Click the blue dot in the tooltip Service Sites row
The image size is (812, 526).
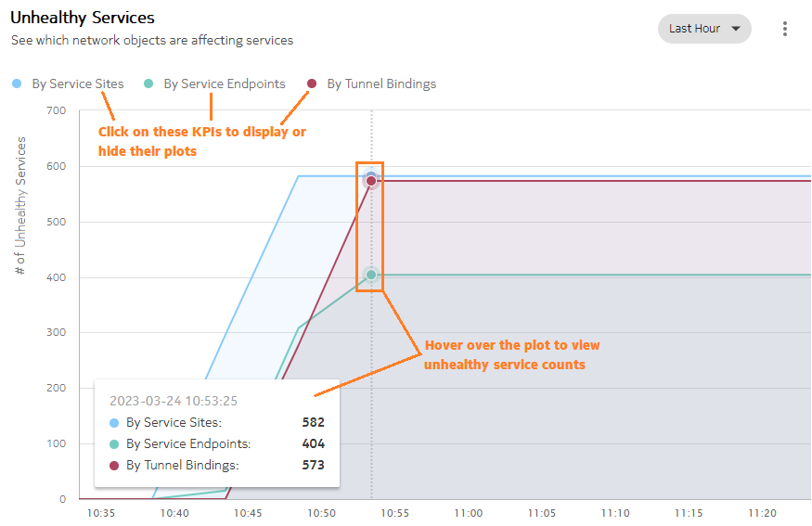tap(114, 423)
